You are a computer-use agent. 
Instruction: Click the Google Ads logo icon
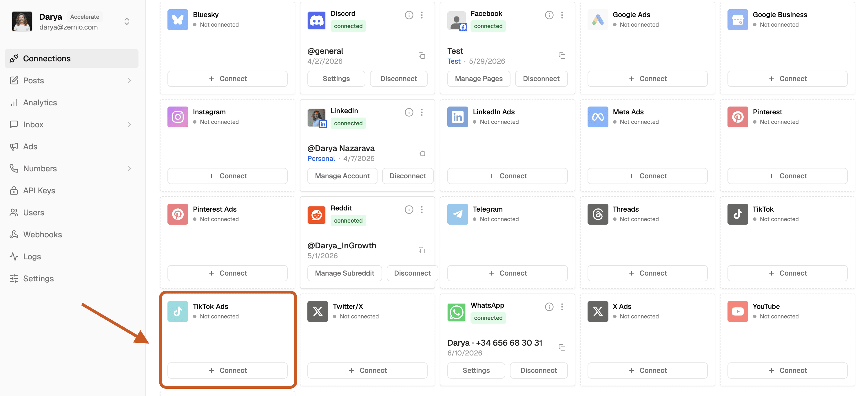pos(597,19)
